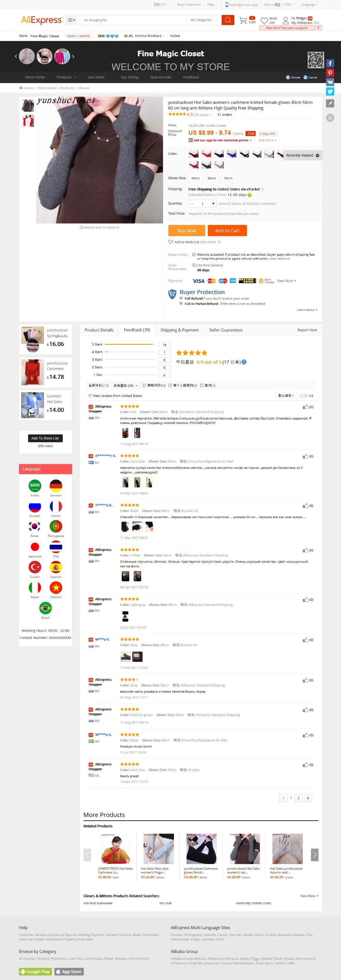
Task: Open the Product Details tab
Action: [x=99, y=330]
